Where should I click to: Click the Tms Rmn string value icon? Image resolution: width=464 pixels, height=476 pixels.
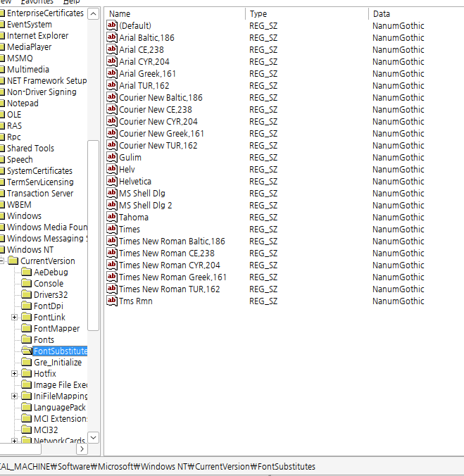click(x=112, y=301)
